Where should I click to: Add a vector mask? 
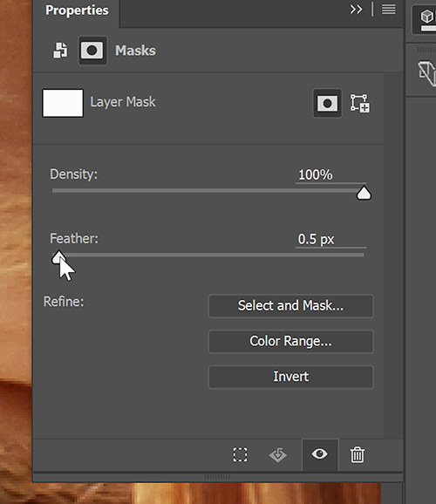click(x=360, y=103)
